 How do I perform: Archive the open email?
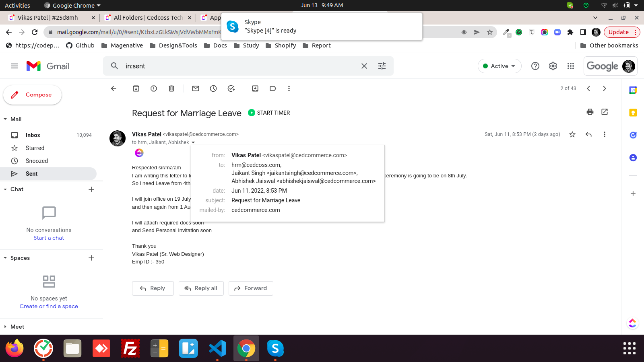[x=136, y=88]
